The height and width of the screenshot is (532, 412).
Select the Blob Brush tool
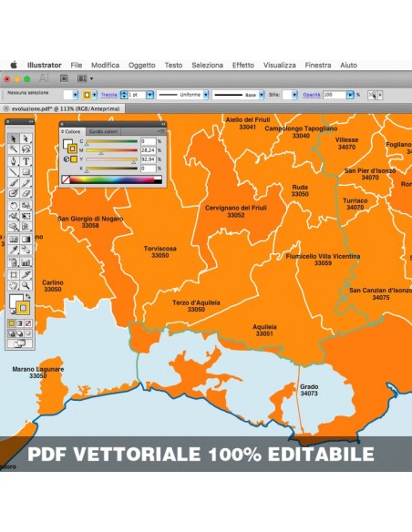click(x=14, y=193)
